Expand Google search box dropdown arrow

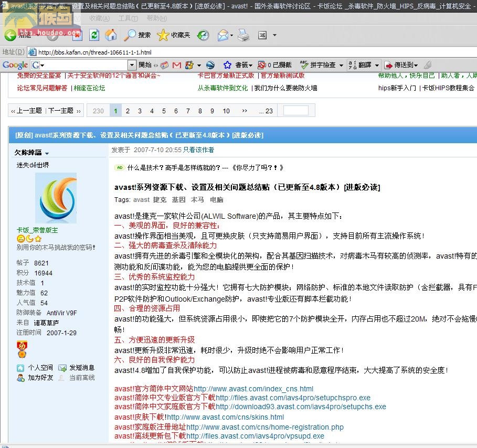(132, 65)
